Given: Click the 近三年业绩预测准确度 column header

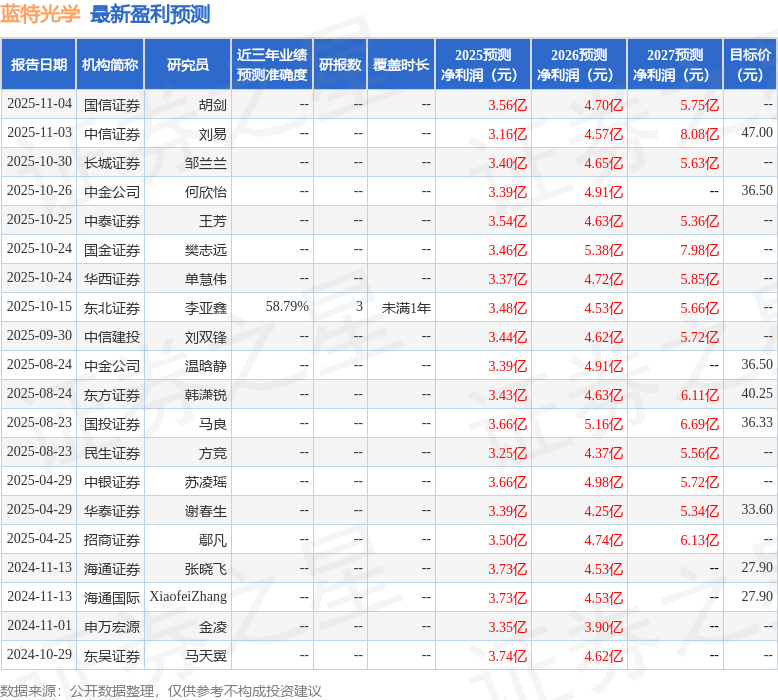Looking at the screenshot, I should click(x=272, y=64).
